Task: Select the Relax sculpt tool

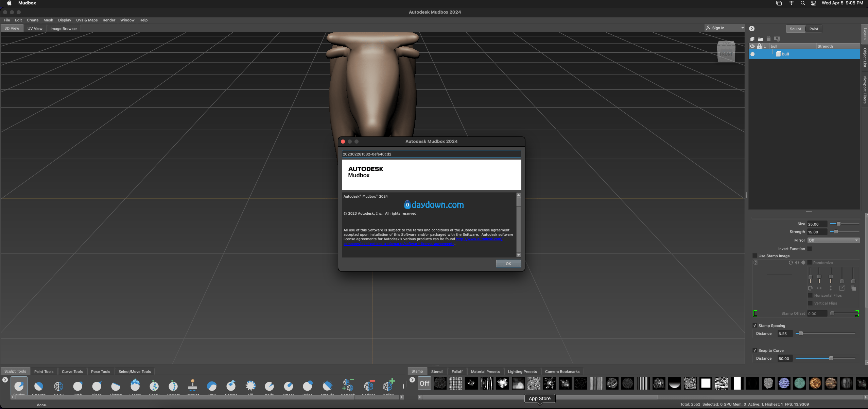Action: pos(58,386)
